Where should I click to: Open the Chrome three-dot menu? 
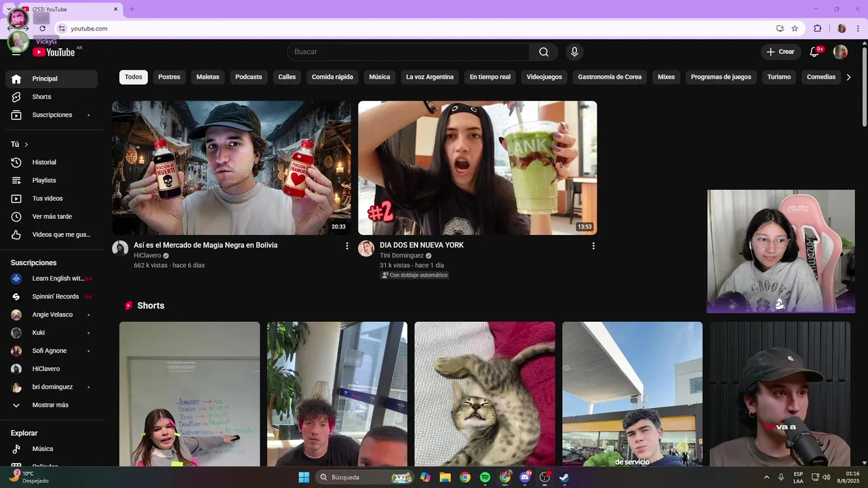tap(858, 28)
